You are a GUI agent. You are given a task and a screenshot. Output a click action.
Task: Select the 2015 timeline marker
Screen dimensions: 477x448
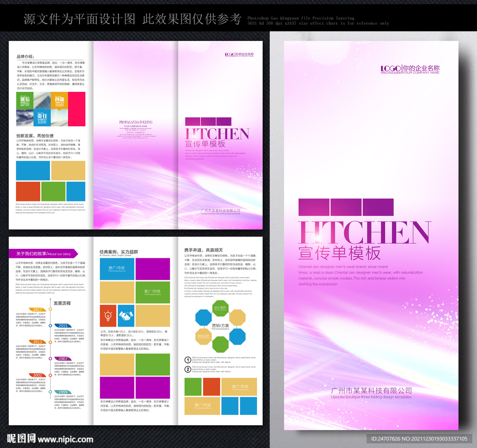(63, 326)
